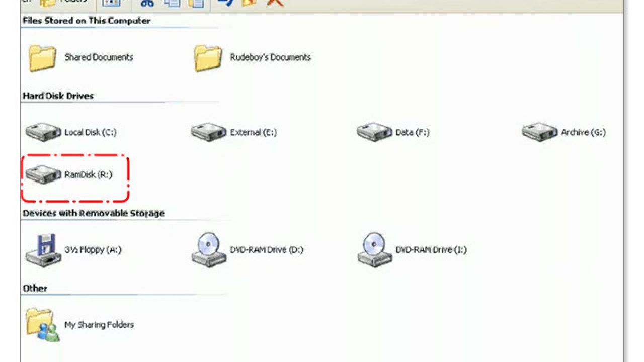
Task: Click the scissors Cut icon in toolbar
Action: 147,3
